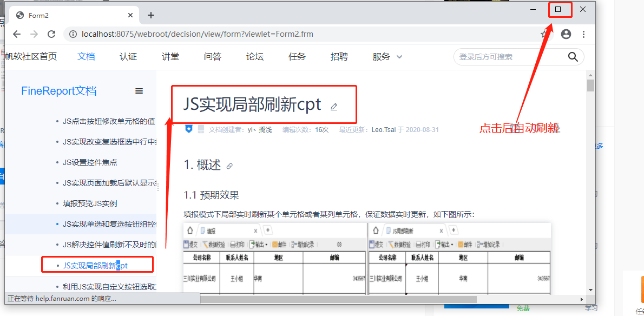This screenshot has width=644, height=316.
Task: Open the 任务 nav item
Action: [297, 57]
